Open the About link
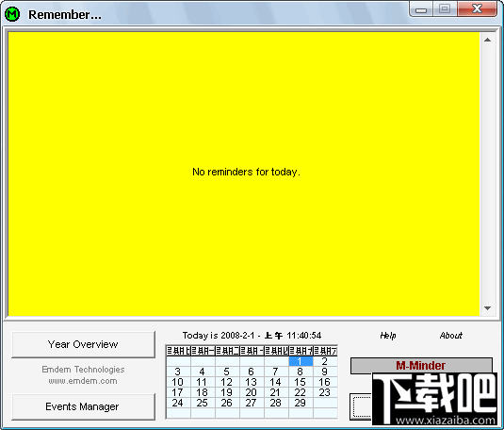 click(x=451, y=336)
